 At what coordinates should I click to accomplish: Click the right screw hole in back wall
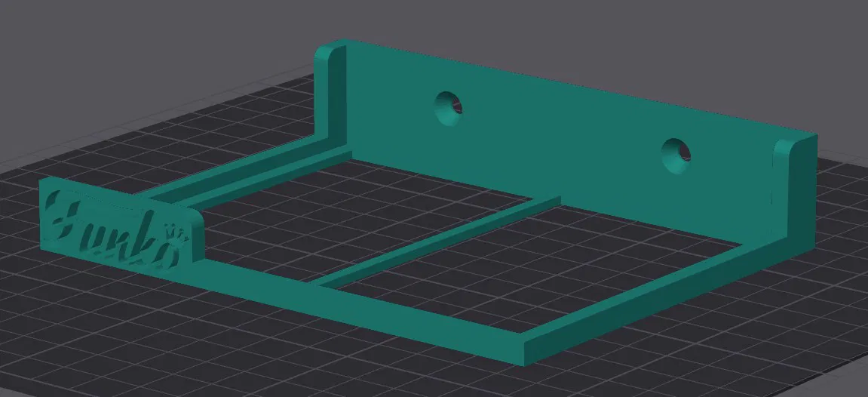pyautogui.click(x=676, y=155)
